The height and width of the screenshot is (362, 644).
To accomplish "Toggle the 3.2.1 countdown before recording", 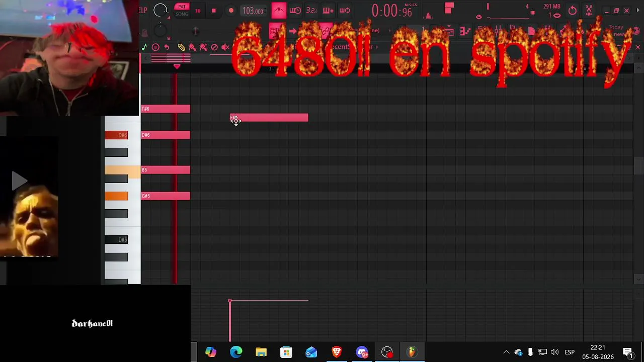I will (311, 11).
